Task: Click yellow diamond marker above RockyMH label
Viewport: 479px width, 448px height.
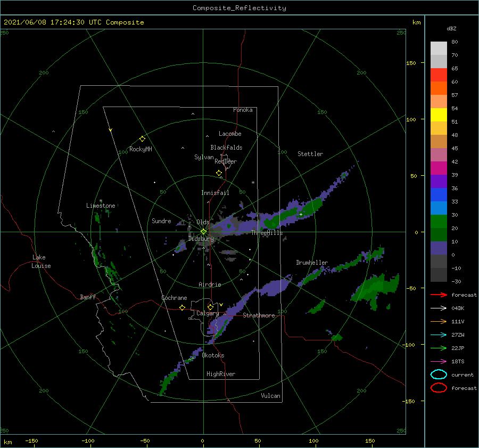Action: pos(142,139)
